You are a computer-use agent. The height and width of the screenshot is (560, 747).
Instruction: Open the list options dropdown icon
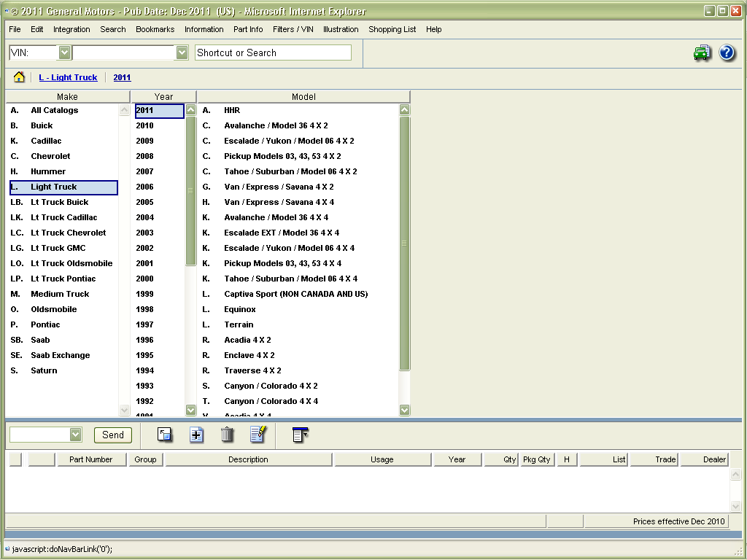click(300, 435)
